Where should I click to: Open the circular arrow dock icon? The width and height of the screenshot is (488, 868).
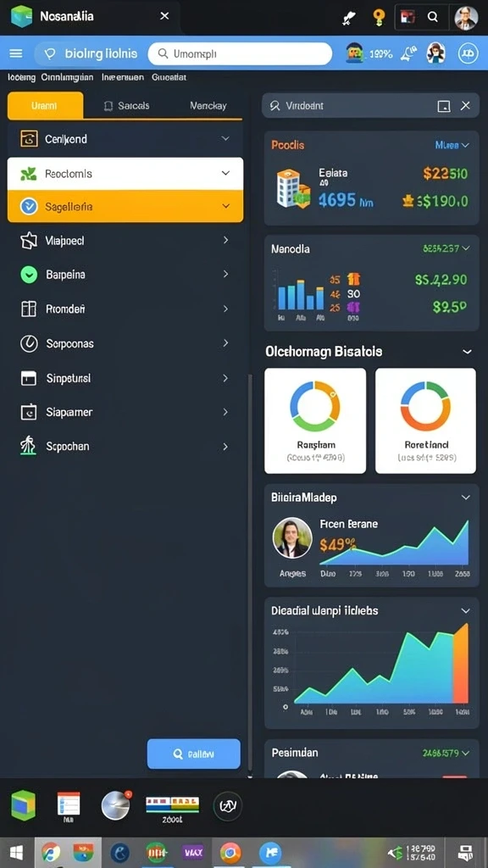click(x=227, y=806)
